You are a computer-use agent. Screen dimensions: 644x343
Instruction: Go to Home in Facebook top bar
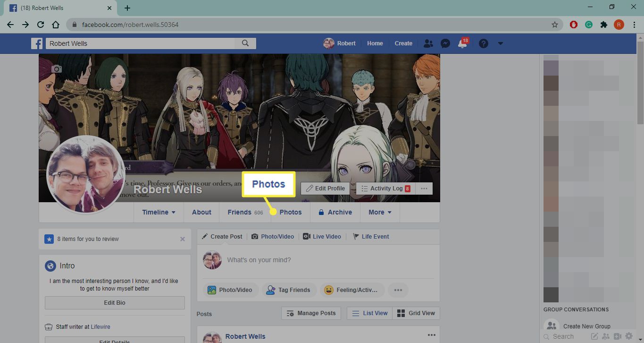pos(375,43)
